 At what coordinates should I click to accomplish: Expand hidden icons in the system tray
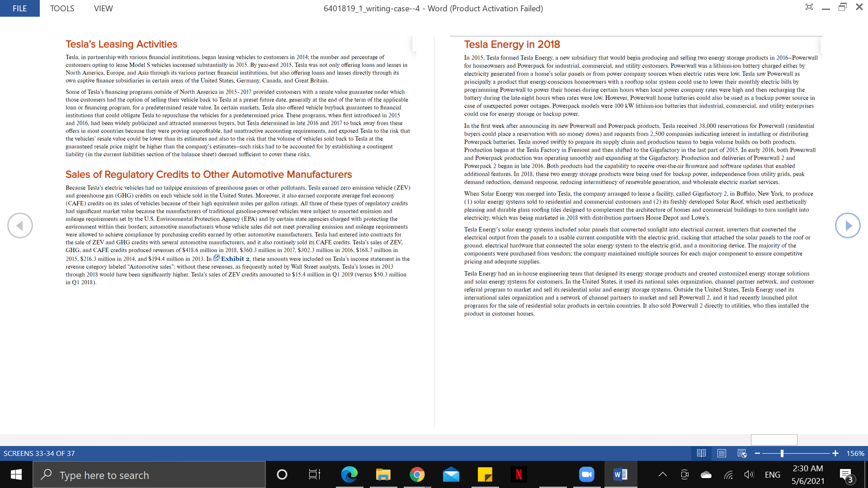coord(662,474)
